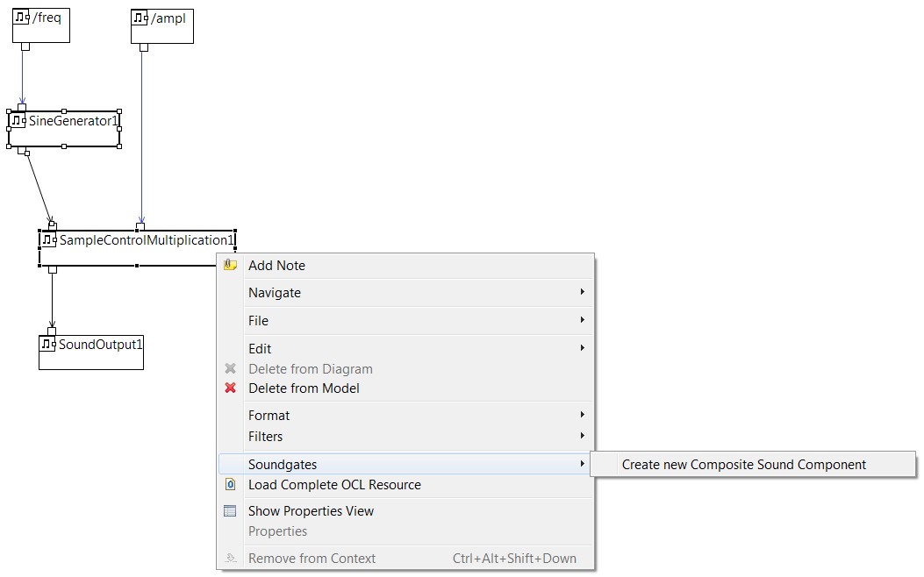This screenshot has width=924, height=577.
Task: Click the output port below the /freq node
Action: coord(25,46)
